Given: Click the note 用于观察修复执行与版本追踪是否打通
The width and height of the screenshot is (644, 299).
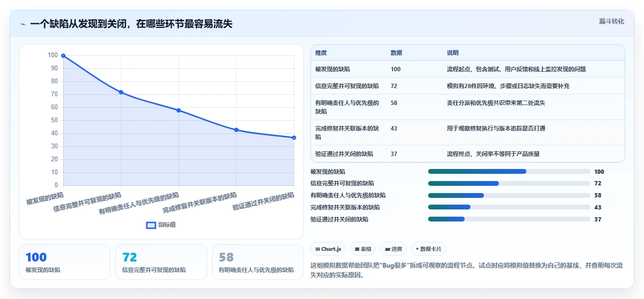Looking at the screenshot, I should (496, 129).
